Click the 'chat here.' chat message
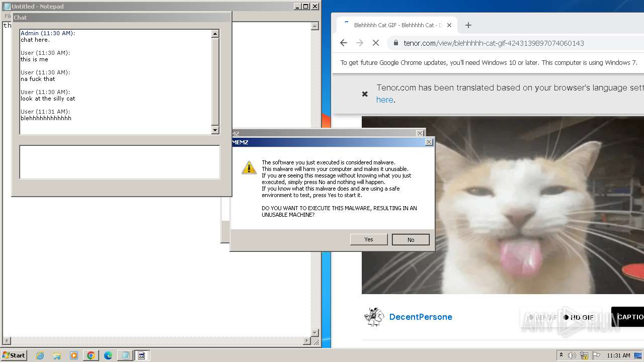Image resolution: width=644 pixels, height=362 pixels. tap(35, 40)
